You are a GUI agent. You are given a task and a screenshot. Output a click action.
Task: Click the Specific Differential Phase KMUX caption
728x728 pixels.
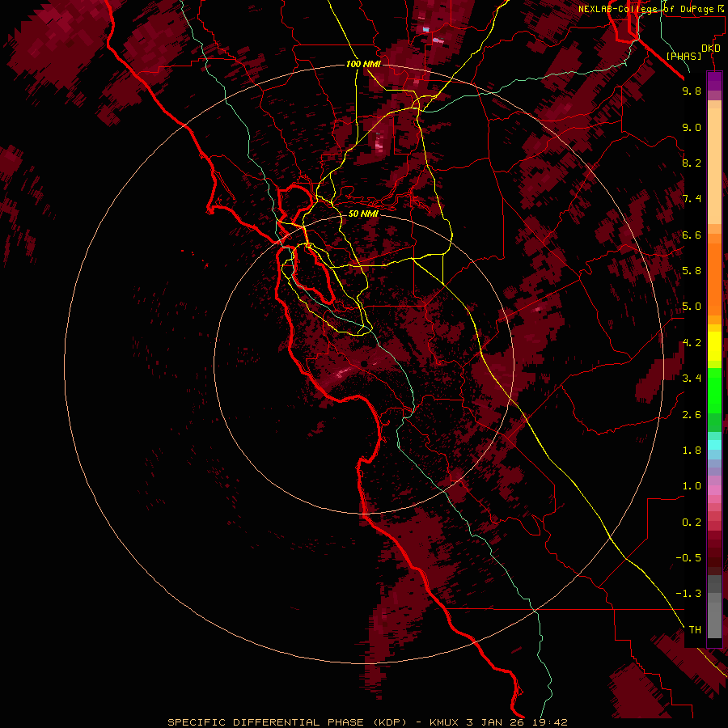point(367,722)
